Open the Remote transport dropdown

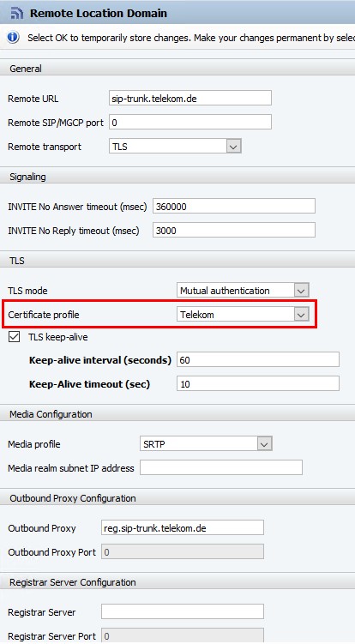(x=175, y=147)
